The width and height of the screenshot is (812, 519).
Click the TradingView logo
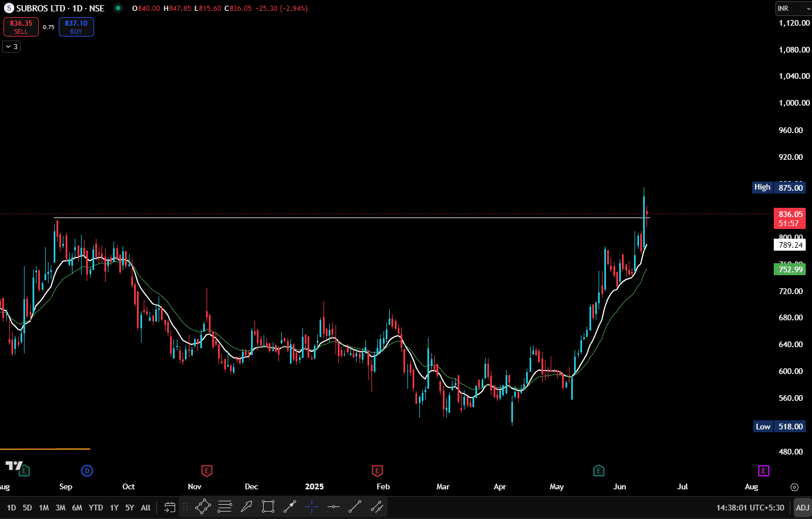(14, 466)
